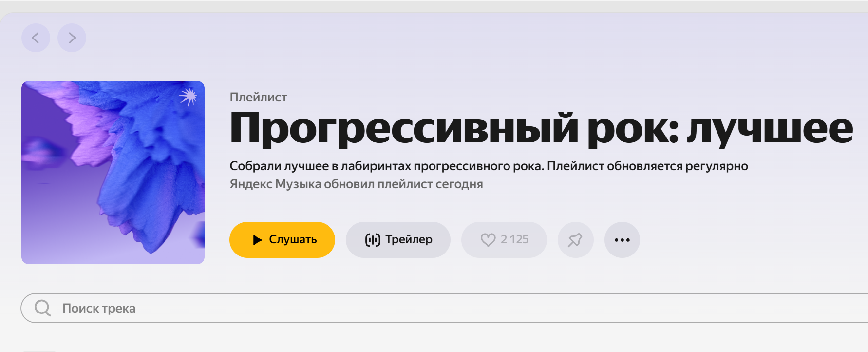
Task: Open the Яндекс Музыка author link
Action: [275, 184]
